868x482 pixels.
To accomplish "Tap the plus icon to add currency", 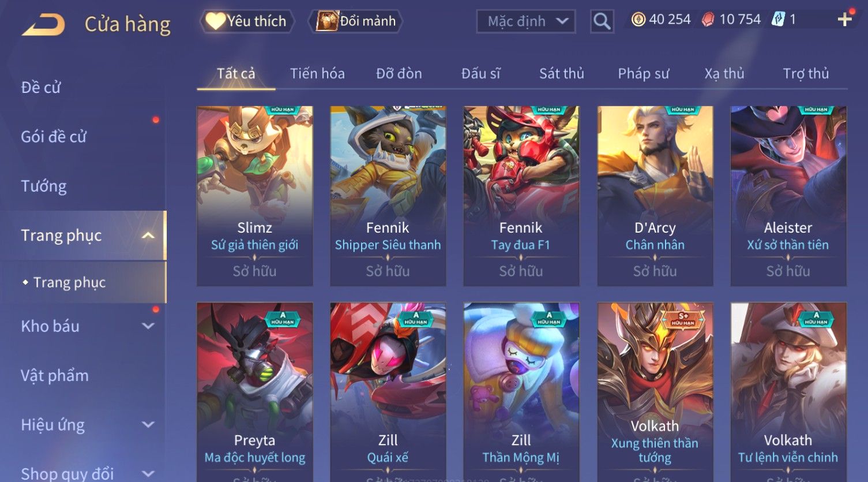I will (845, 20).
